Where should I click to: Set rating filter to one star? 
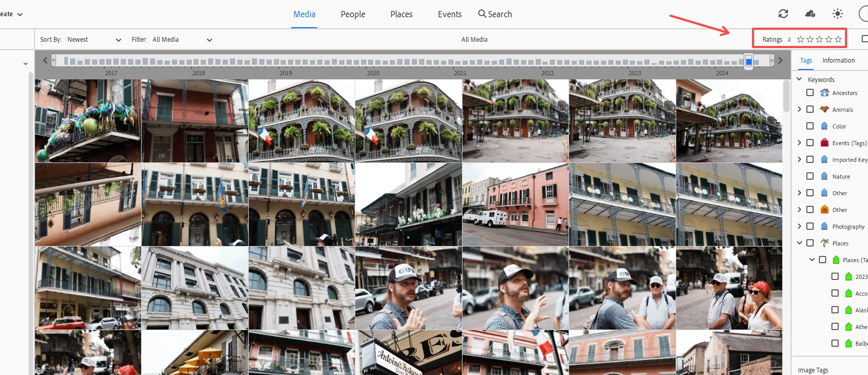(x=800, y=39)
